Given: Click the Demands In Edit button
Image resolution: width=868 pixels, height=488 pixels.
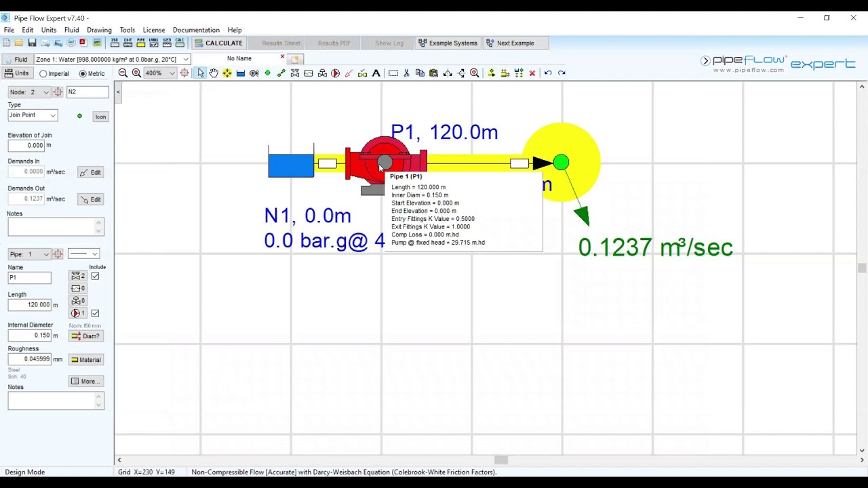Looking at the screenshot, I should click(90, 173).
